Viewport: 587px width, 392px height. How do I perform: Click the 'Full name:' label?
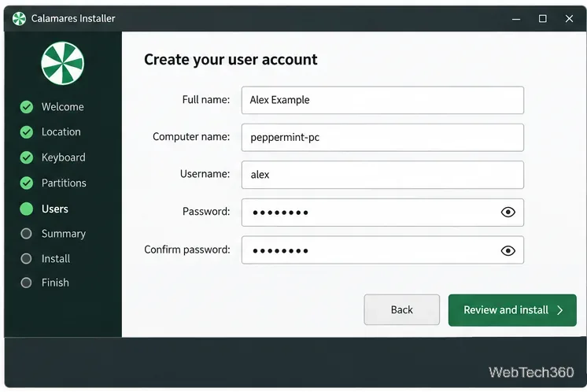tap(206, 100)
